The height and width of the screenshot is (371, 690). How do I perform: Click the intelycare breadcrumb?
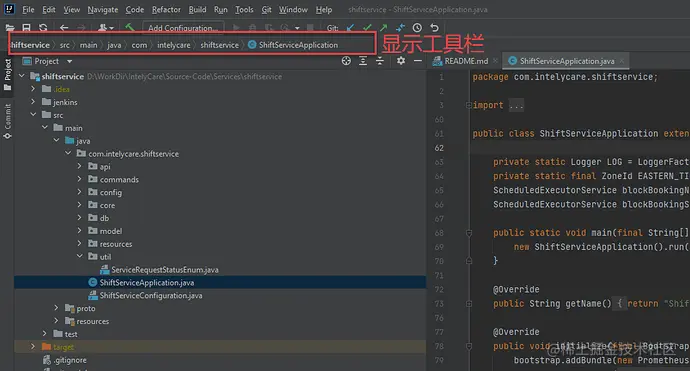point(174,45)
